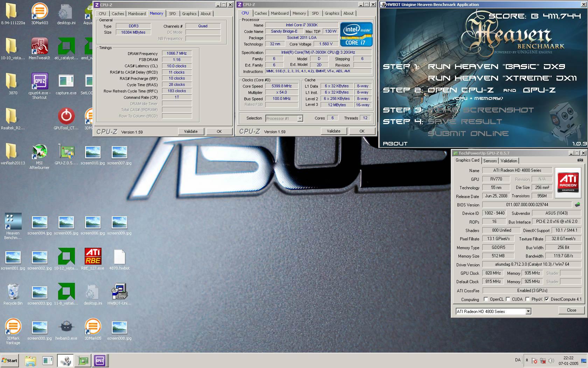Click the volume tray icon
This screenshot has width=588, height=368.
click(x=551, y=361)
